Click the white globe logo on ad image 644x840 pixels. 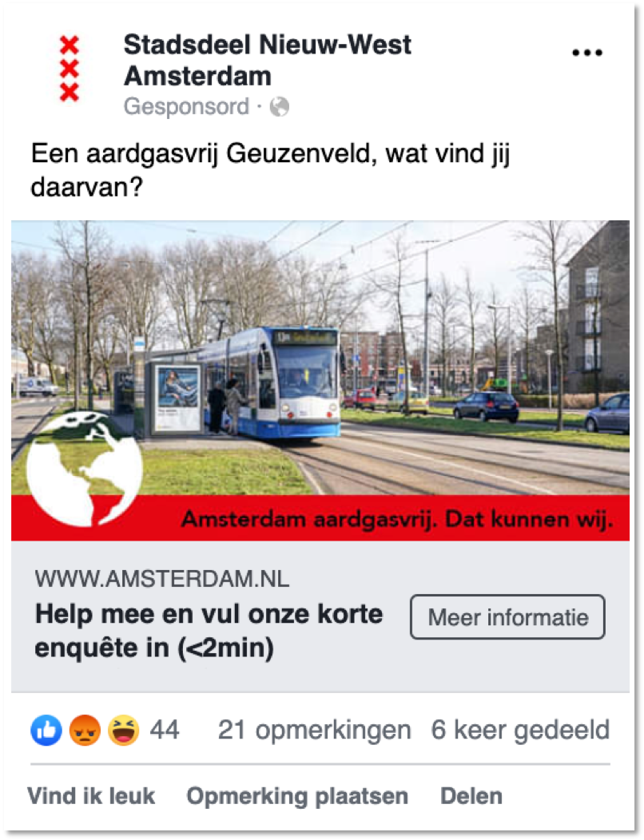point(84,469)
